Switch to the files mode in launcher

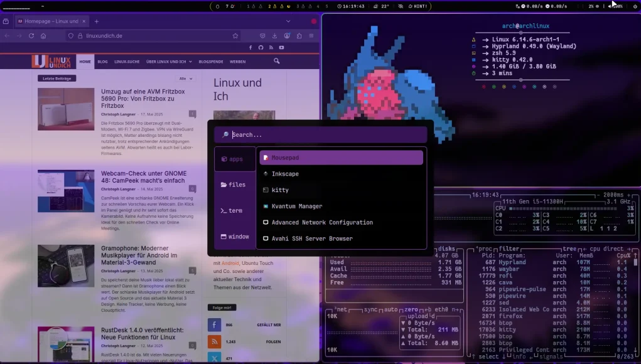[233, 185]
